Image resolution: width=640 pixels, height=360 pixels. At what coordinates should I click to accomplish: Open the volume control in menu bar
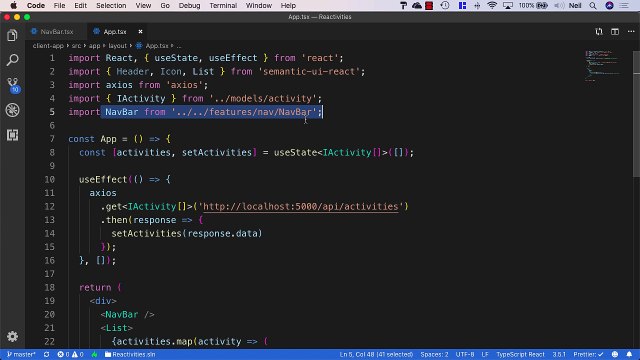click(x=559, y=5)
